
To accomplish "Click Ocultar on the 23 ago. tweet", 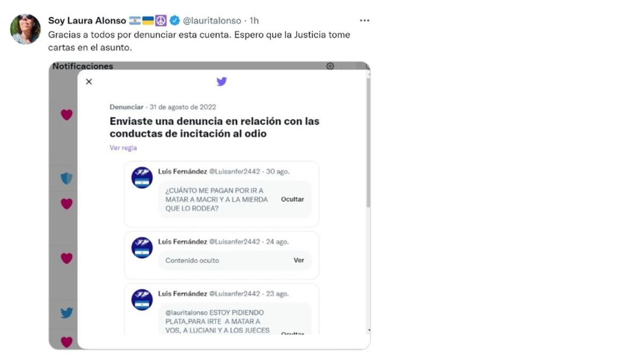I will coord(292,334).
